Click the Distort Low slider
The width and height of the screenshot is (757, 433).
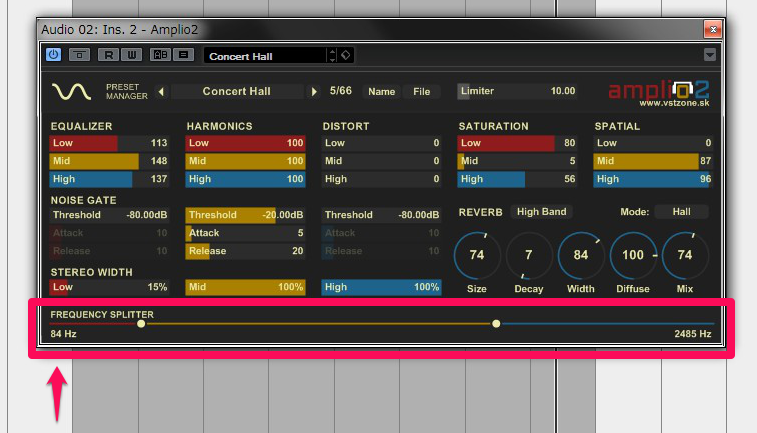(381, 143)
